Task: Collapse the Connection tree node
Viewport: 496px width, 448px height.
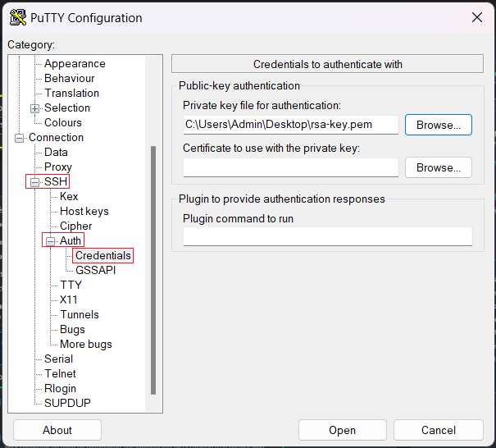Action: coord(20,138)
